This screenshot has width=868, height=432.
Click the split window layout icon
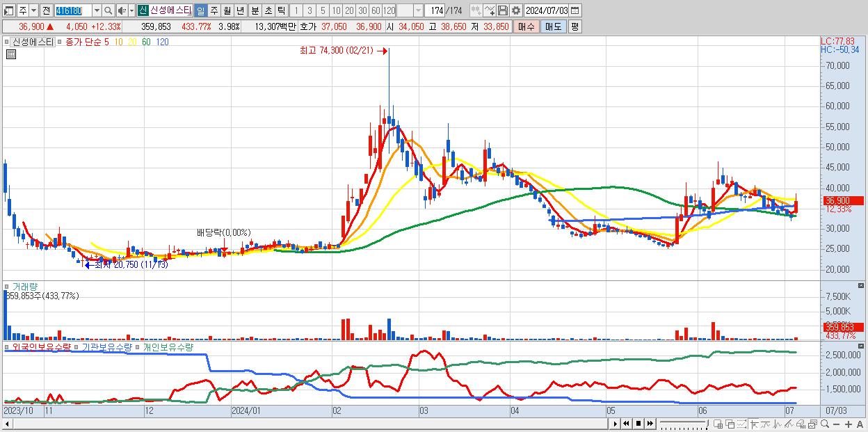[718, 424]
